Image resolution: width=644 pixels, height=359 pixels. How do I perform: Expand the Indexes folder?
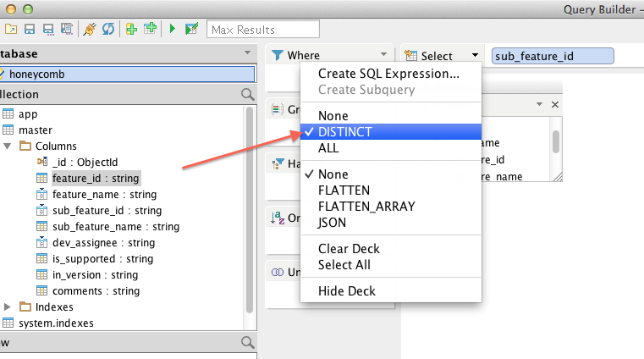(x=8, y=307)
